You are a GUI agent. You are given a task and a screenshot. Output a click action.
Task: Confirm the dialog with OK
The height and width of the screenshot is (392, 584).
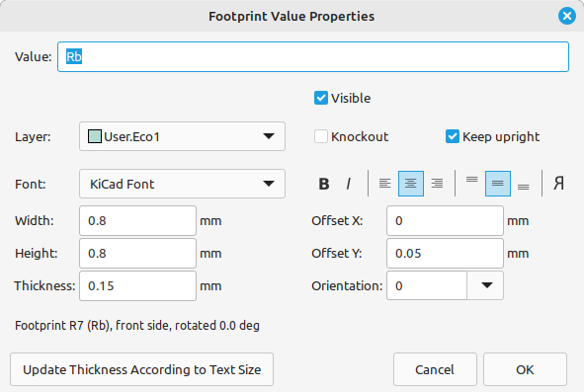[525, 369]
